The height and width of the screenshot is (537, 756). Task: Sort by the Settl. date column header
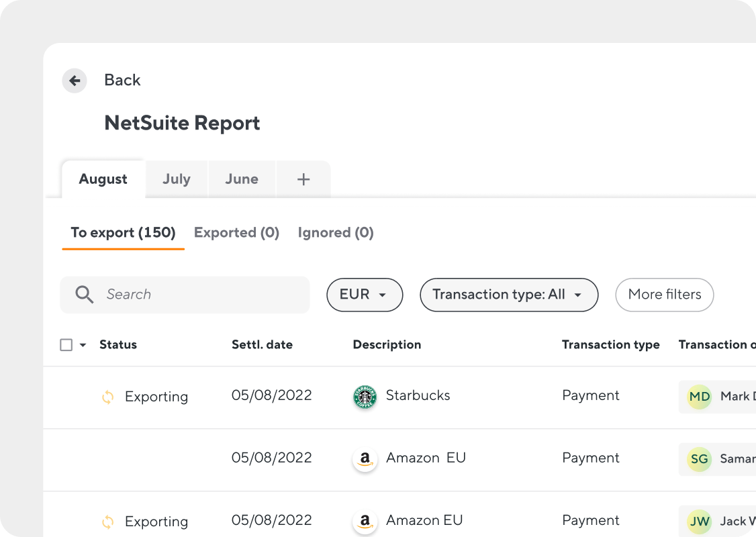[263, 344]
